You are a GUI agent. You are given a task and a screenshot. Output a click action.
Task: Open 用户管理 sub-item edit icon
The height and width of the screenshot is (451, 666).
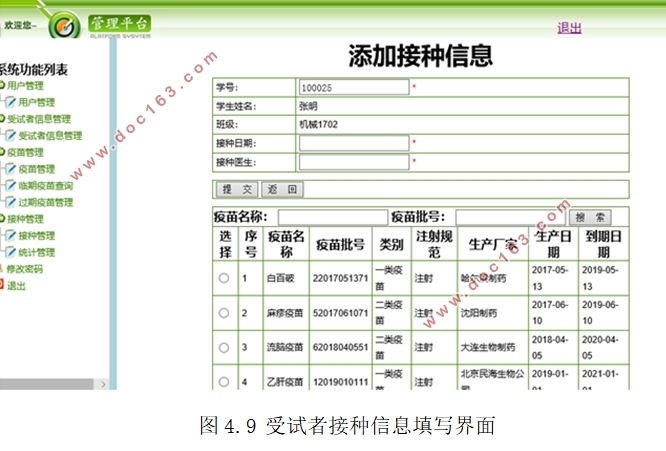point(10,102)
